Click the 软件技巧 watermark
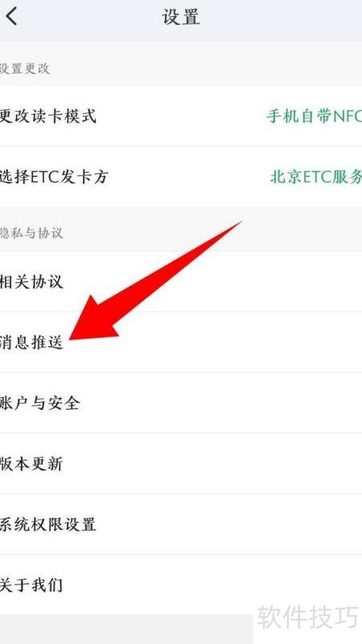 tap(308, 617)
